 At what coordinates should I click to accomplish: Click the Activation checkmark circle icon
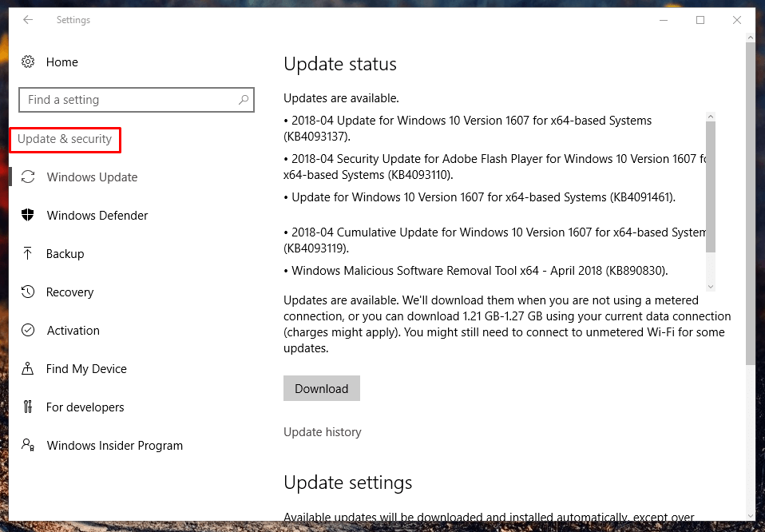tap(28, 330)
